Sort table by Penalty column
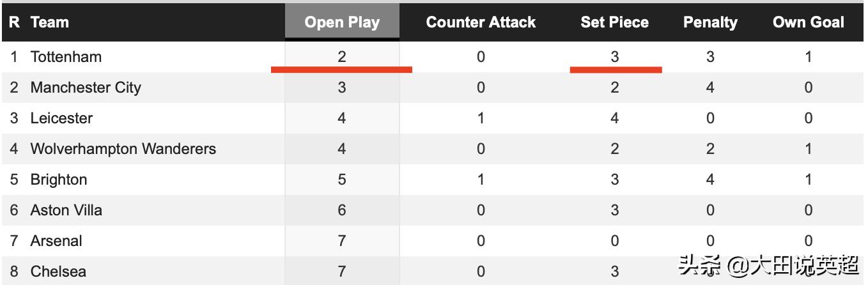This screenshot has height=285, width=868. pos(710,22)
